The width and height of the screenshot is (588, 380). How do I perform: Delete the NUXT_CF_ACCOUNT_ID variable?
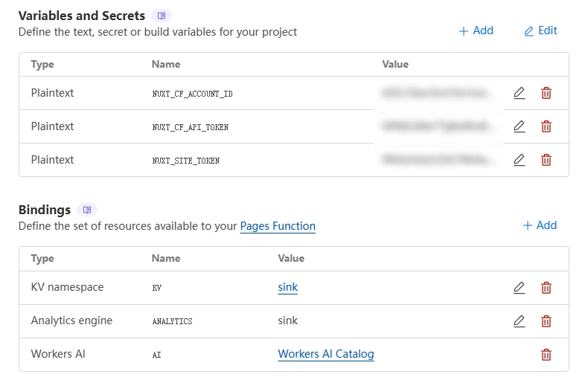click(546, 93)
